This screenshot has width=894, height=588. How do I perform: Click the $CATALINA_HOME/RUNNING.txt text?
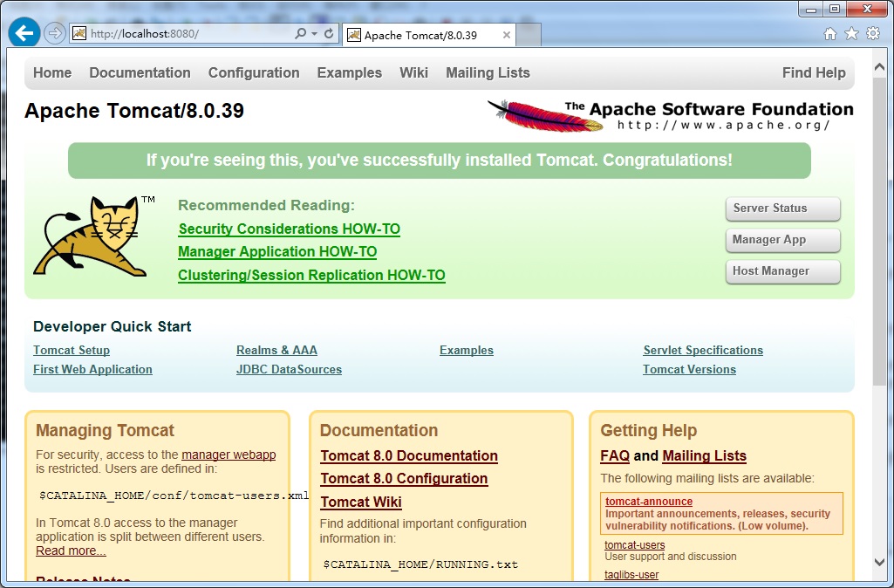click(x=420, y=564)
